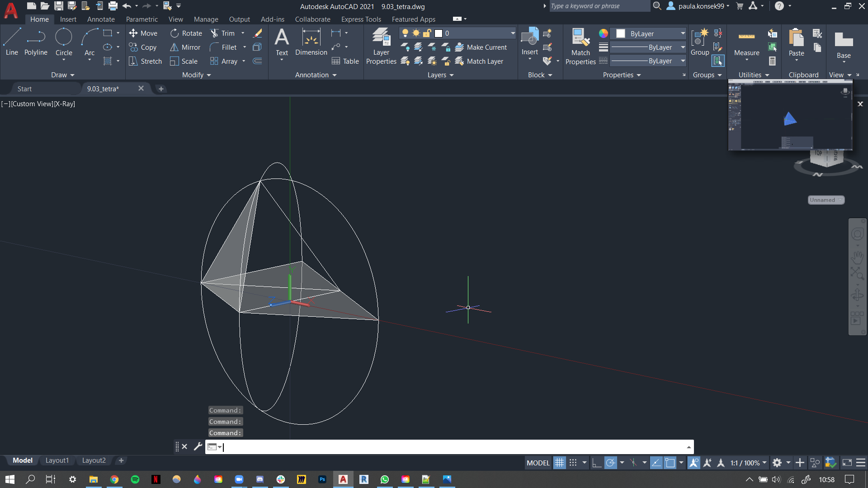The height and width of the screenshot is (488, 868).
Task: Select the Arc tool
Action: tap(90, 42)
